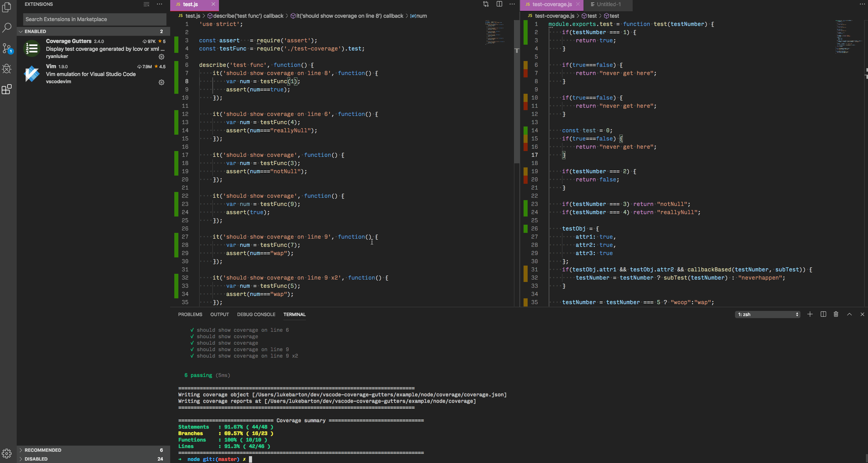This screenshot has width=868, height=463.
Task: Clear extensions search results icon
Action: tap(146, 4)
